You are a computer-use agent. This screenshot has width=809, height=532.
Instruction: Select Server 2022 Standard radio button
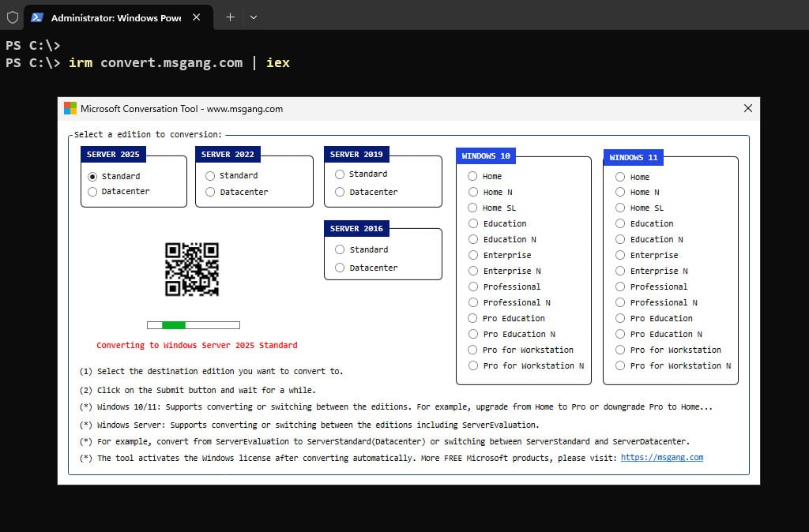coord(210,176)
